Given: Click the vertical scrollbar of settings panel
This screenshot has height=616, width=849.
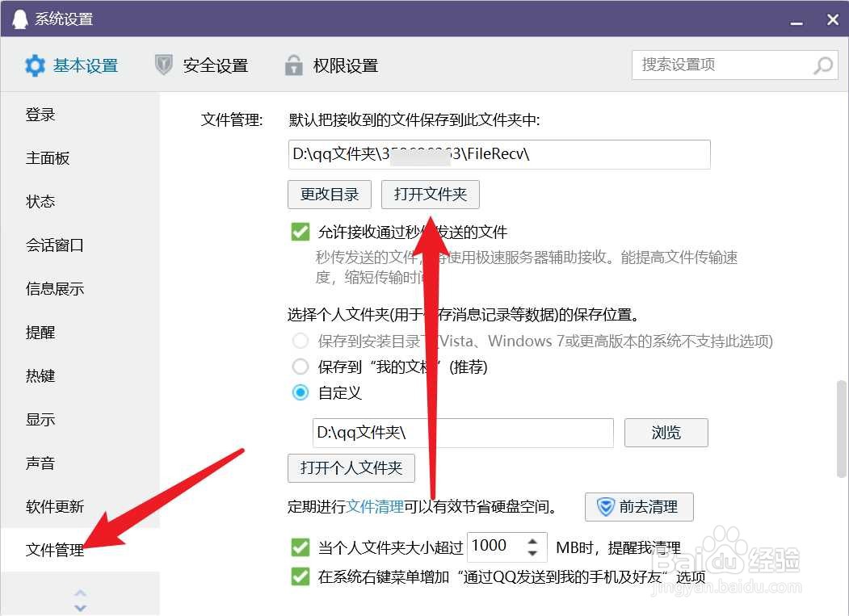Looking at the screenshot, I should [x=841, y=429].
